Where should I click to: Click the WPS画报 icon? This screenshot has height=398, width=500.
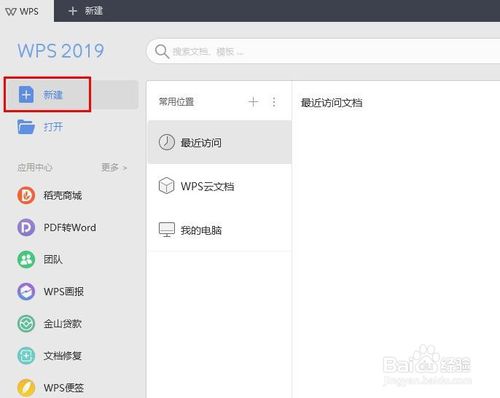click(x=26, y=292)
